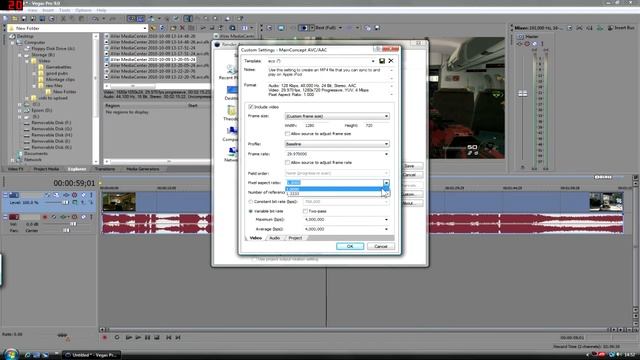Open preview quality Best (Full) dropdown
640x360 pixels.
(x=340, y=28)
